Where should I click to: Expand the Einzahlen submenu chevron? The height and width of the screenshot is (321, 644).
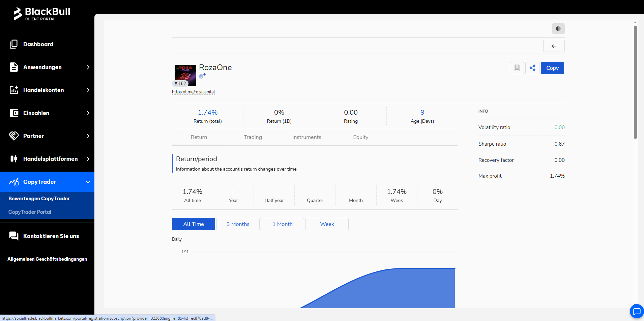88,113
